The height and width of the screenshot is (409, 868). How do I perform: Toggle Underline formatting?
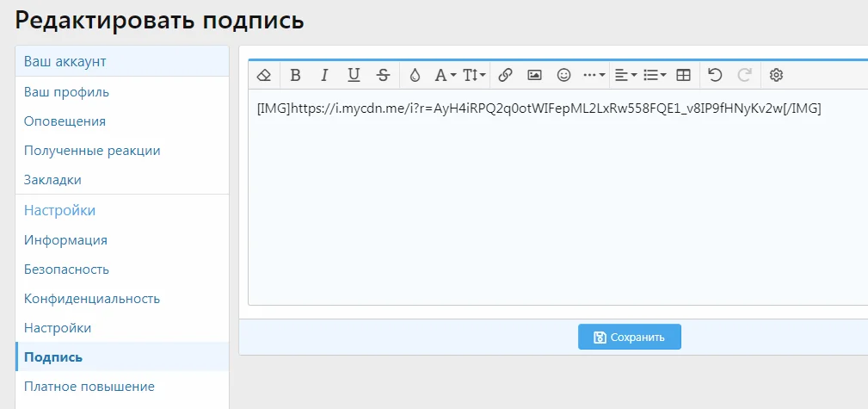point(354,75)
